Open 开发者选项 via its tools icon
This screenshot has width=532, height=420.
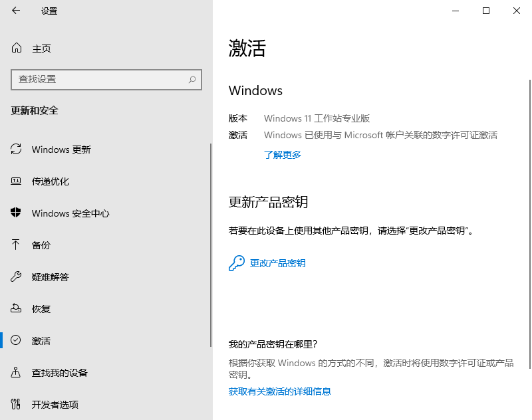click(x=16, y=404)
